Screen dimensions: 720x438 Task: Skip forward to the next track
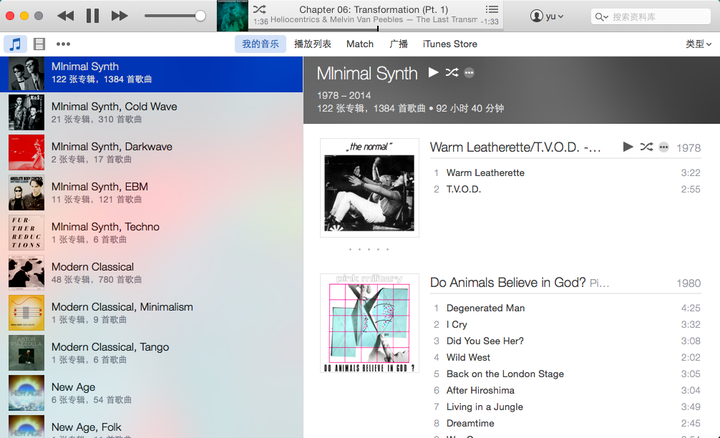[119, 16]
